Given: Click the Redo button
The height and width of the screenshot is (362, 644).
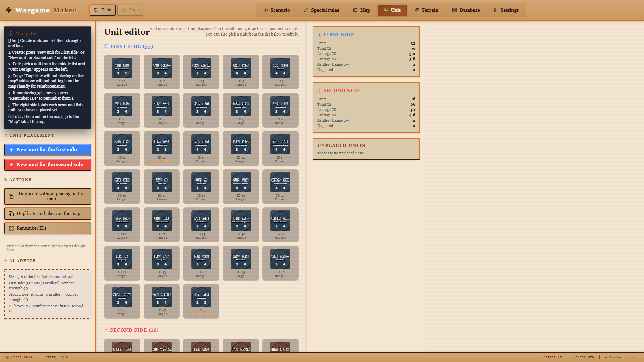Looking at the screenshot, I should [x=130, y=10].
